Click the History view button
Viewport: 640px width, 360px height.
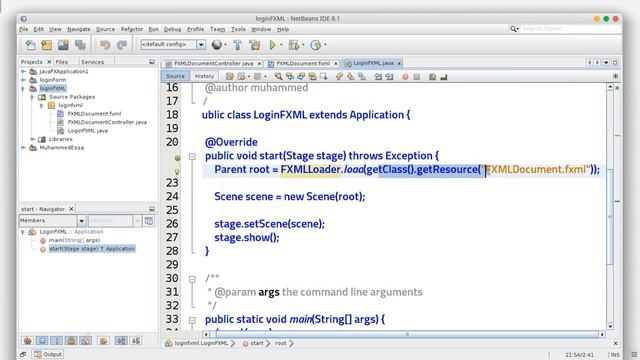coord(204,76)
